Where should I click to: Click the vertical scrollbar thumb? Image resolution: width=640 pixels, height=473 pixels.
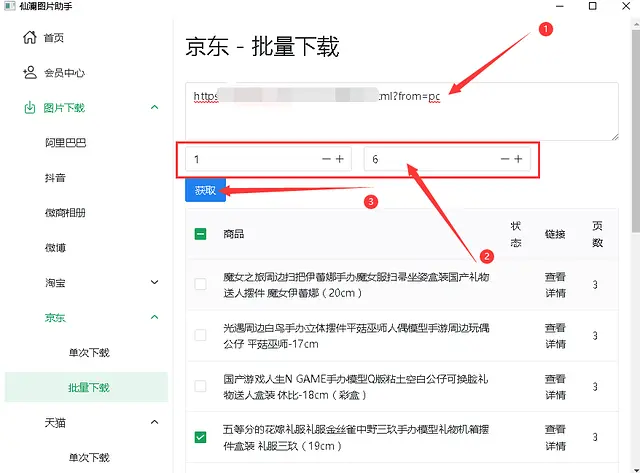pos(636,131)
